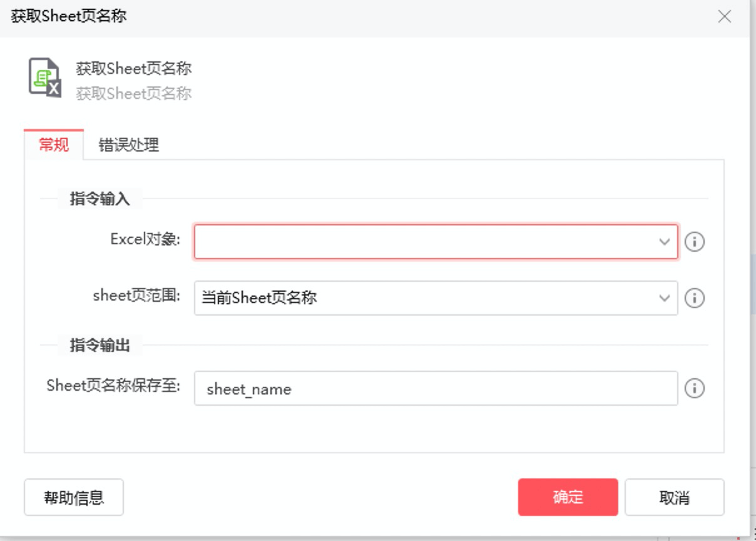The width and height of the screenshot is (756, 541).
Task: Click the 指令输入 section heading
Action: pos(100,199)
